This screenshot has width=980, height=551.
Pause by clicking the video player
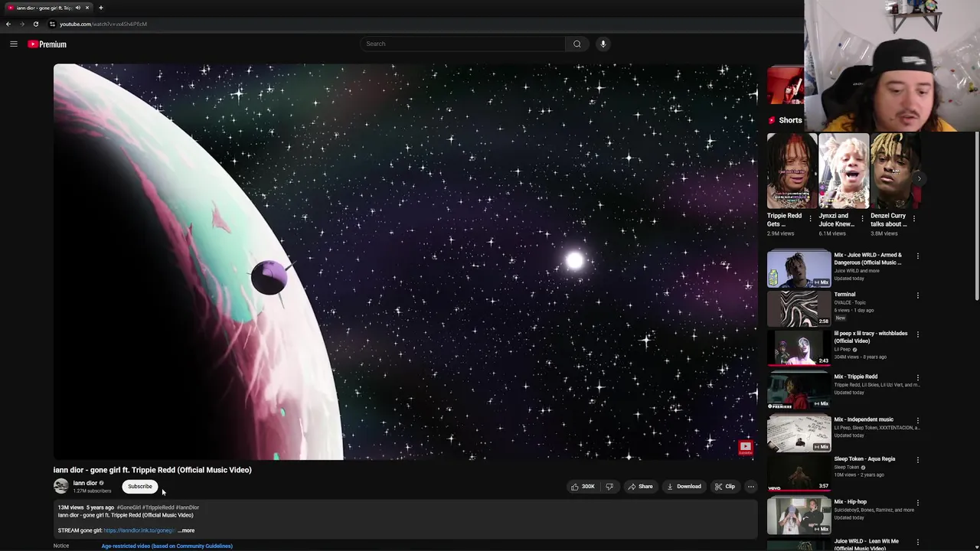click(406, 262)
